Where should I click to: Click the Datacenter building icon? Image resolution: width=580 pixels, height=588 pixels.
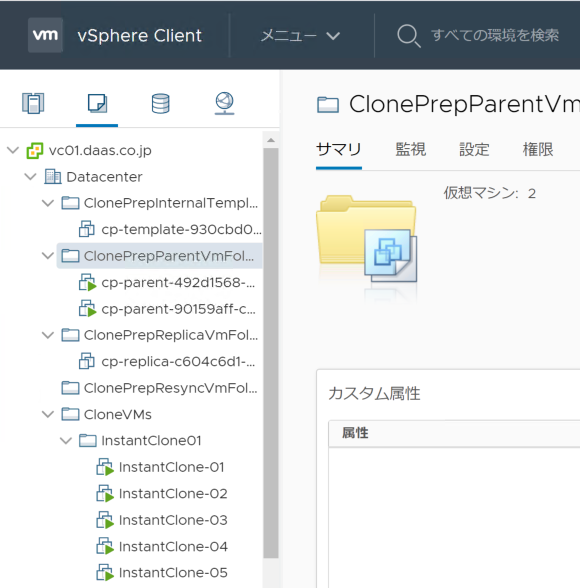click(52, 177)
